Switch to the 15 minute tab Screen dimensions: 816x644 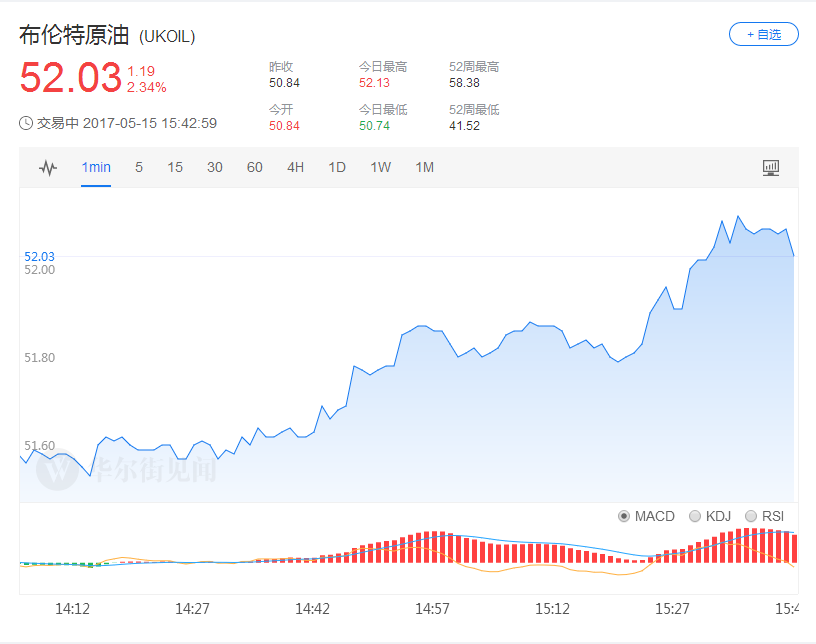[x=175, y=167]
